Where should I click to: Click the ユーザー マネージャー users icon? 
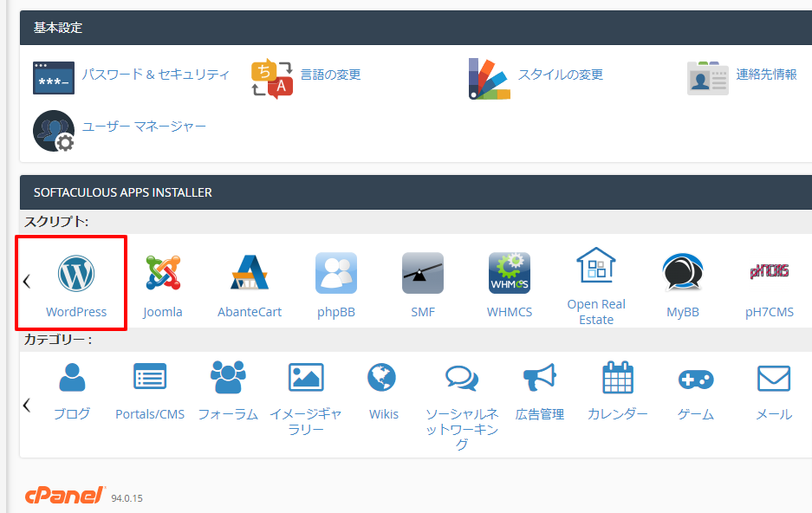pyautogui.click(x=54, y=131)
